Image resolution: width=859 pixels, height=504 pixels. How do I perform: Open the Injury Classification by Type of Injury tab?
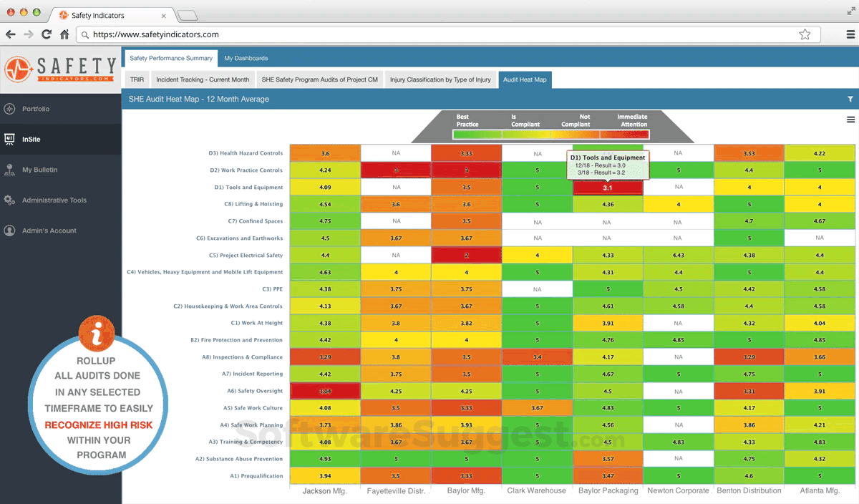click(x=440, y=79)
